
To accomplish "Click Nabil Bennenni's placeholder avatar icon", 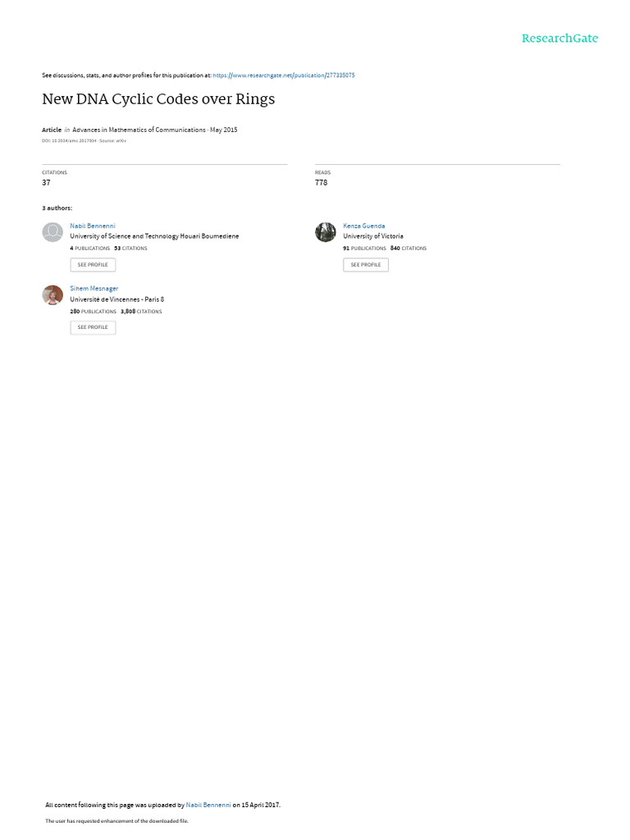I will pyautogui.click(x=52, y=232).
